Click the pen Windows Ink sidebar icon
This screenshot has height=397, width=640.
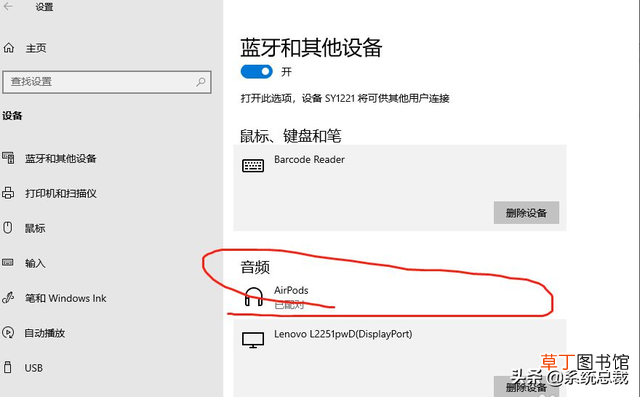click(x=8, y=298)
